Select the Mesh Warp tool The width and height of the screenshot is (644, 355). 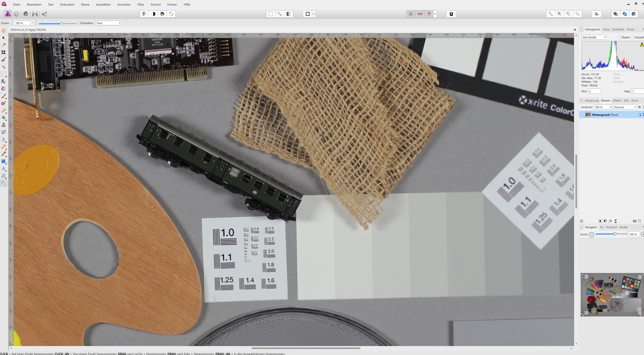pyautogui.click(x=4, y=176)
